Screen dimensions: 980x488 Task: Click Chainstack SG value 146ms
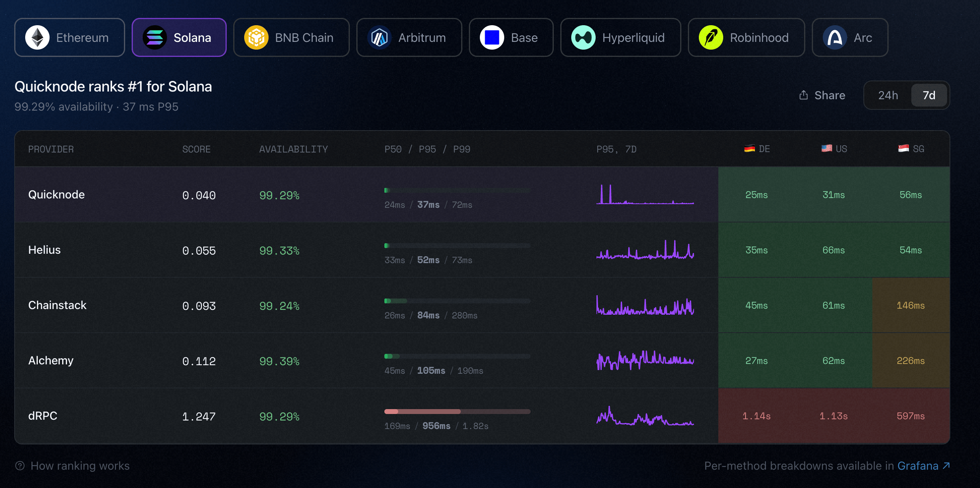911,305
